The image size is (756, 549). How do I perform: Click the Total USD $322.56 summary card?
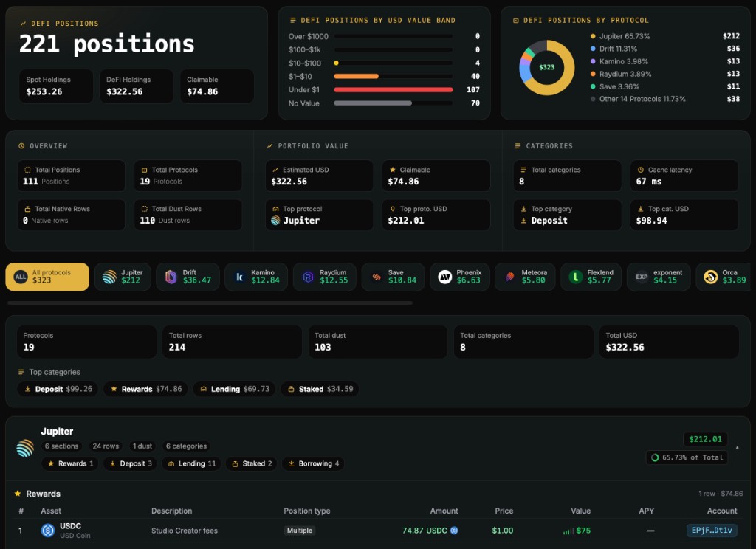(669, 342)
